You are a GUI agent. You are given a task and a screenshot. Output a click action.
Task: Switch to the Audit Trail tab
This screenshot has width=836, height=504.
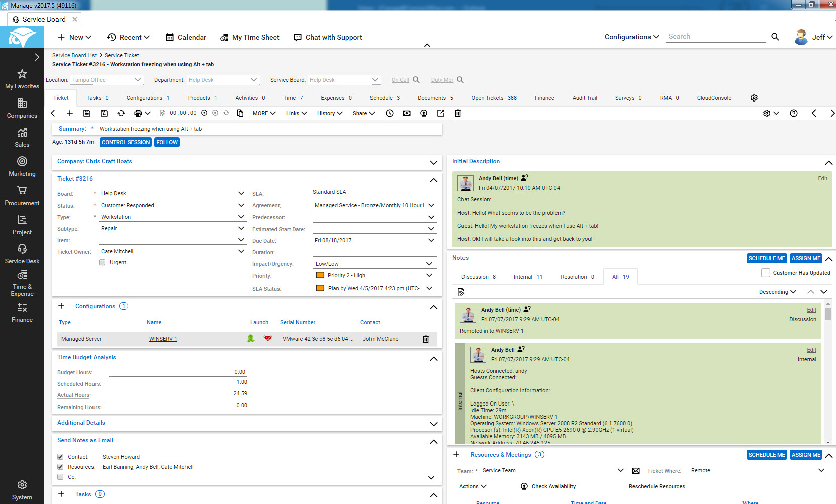(x=585, y=98)
